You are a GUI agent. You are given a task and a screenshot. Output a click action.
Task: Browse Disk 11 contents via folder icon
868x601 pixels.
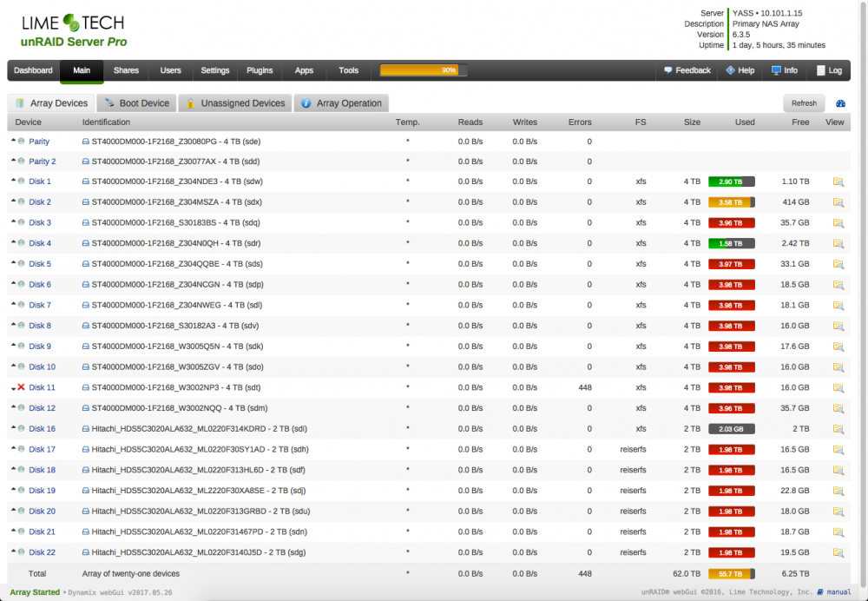(838, 387)
